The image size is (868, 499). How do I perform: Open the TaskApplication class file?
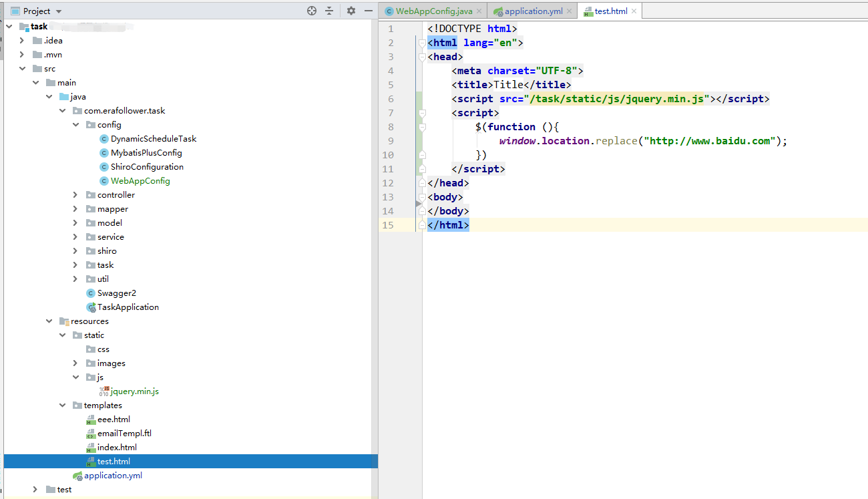[128, 307]
